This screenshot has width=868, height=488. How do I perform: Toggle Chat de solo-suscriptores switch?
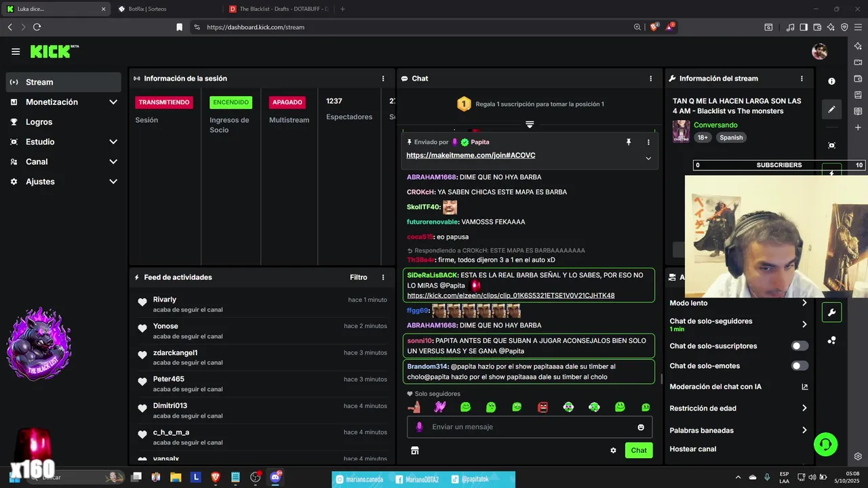pos(800,346)
